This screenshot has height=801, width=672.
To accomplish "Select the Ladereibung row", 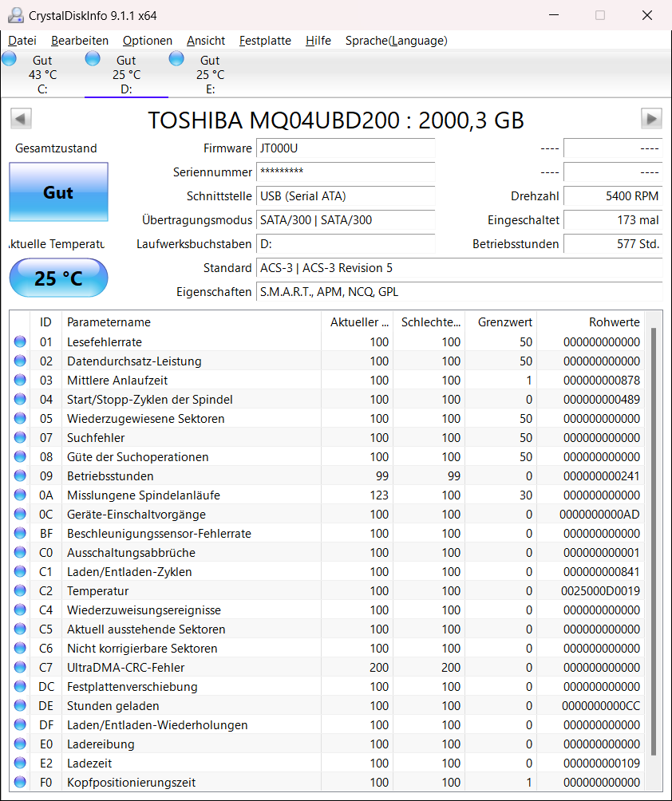I will (327, 744).
